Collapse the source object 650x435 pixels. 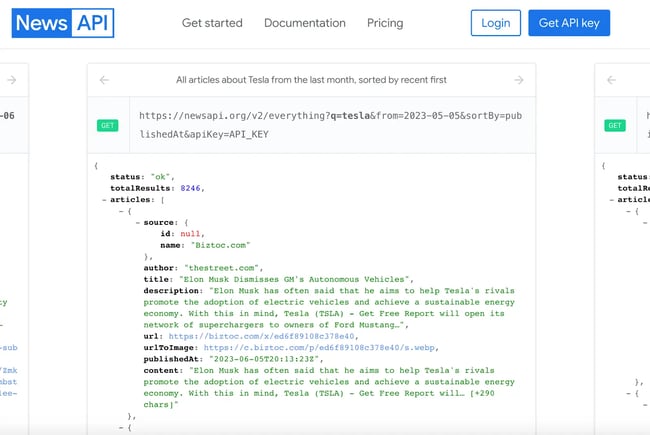point(138,223)
